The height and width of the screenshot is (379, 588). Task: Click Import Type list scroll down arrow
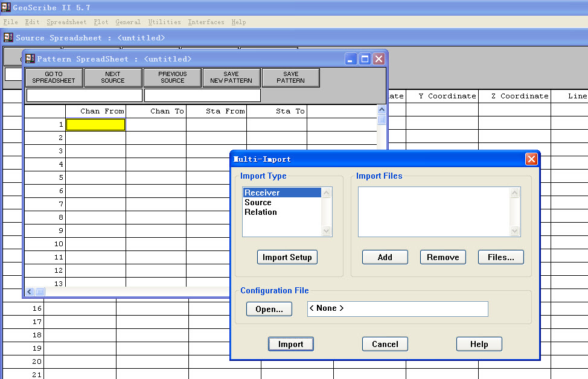coord(326,231)
